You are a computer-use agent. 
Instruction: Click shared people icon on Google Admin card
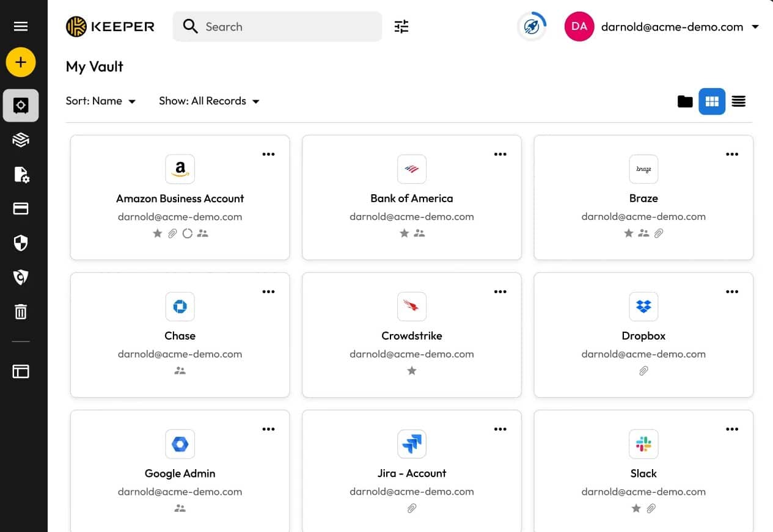coord(180,508)
